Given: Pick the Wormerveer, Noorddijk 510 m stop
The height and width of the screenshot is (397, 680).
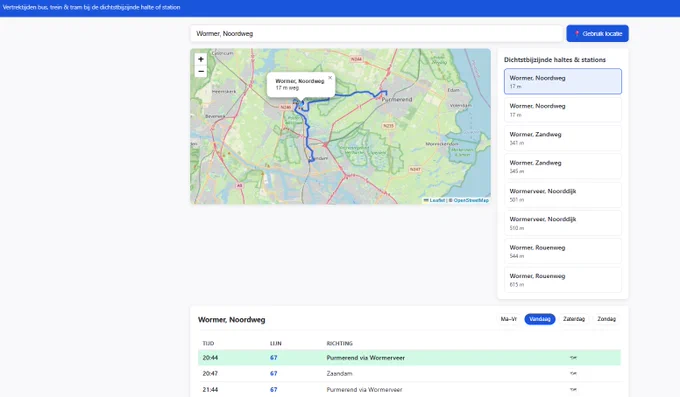Looking at the screenshot, I should pyautogui.click(x=562, y=223).
